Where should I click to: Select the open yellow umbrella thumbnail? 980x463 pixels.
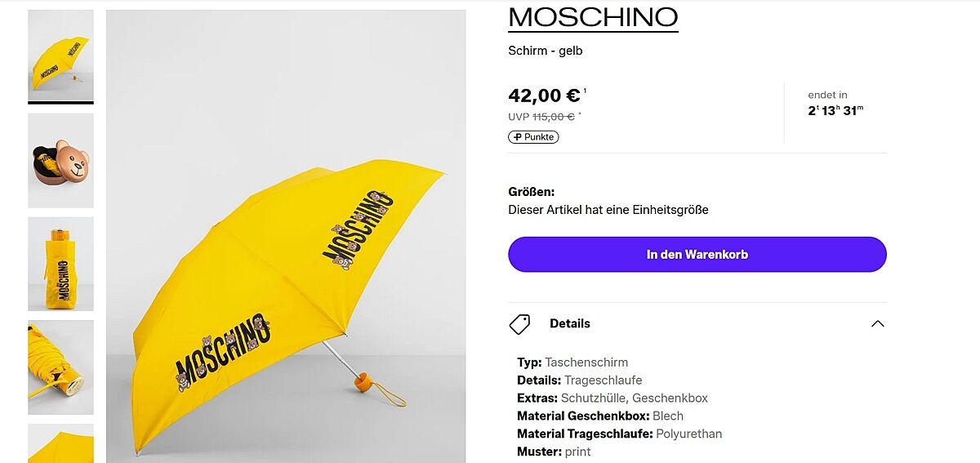click(x=60, y=56)
